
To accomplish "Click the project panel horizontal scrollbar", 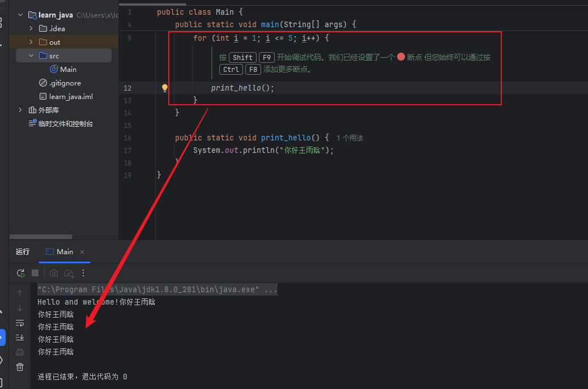I will click(x=40, y=237).
